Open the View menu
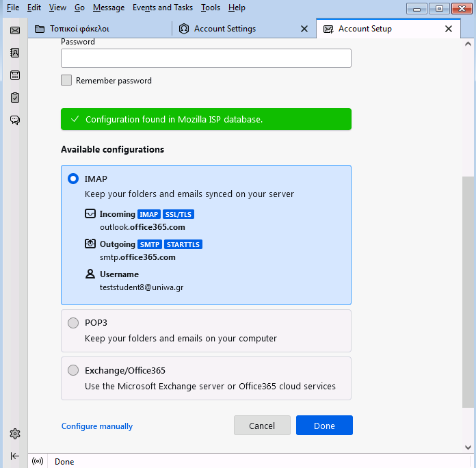Viewport: 476px width, 468px height. point(57,8)
